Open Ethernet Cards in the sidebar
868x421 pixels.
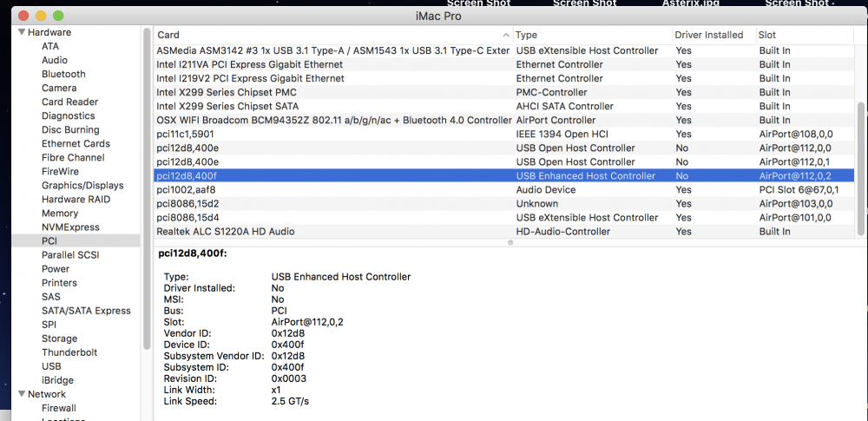tap(76, 143)
